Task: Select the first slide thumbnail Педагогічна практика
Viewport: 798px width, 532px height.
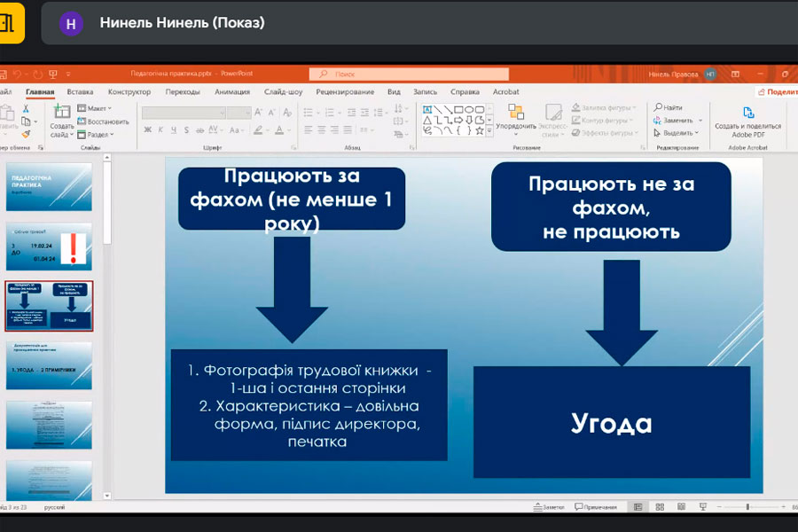Action: tap(50, 186)
